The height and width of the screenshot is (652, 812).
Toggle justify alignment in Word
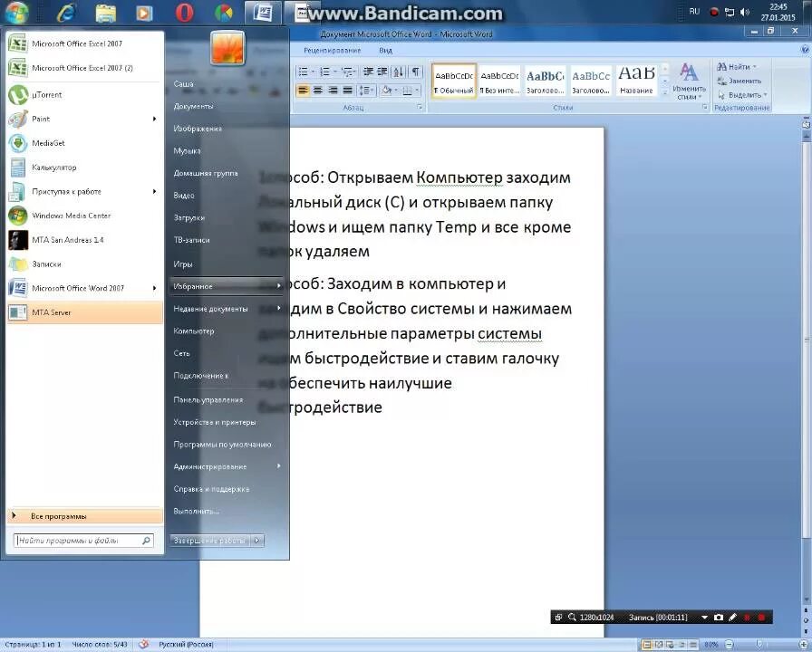pos(347,91)
